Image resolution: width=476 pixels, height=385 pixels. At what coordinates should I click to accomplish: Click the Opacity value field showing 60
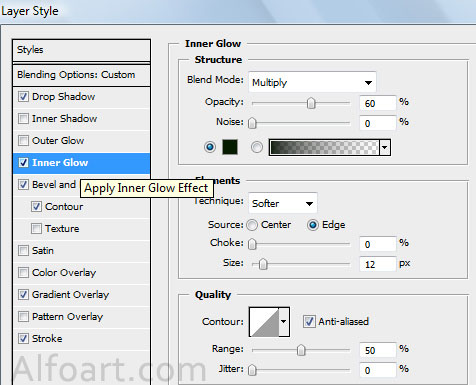click(378, 103)
